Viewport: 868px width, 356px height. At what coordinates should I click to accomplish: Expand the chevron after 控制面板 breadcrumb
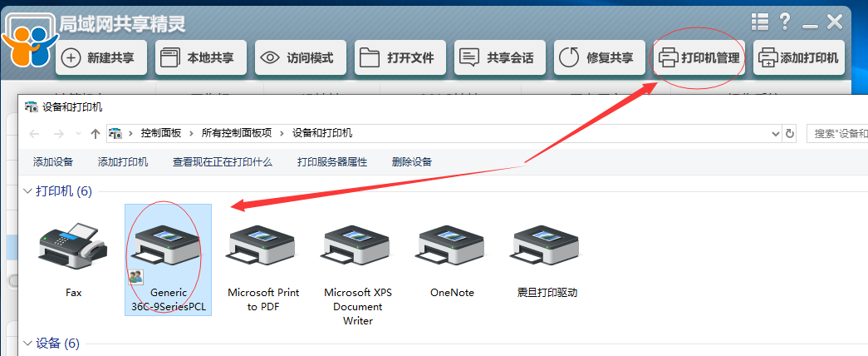tap(192, 133)
